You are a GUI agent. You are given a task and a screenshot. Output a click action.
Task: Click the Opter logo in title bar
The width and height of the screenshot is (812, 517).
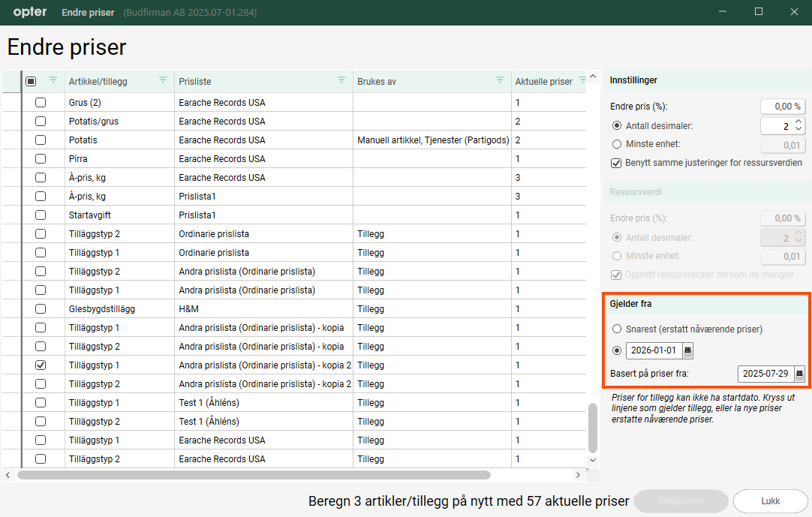(30, 12)
